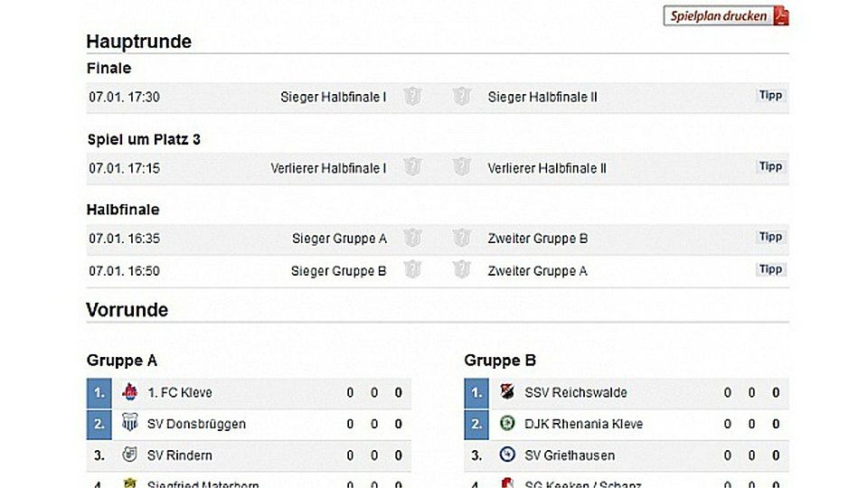Image resolution: width=868 pixels, height=488 pixels.
Task: Open Tipp for the 16:50 Halbfinale
Action: point(770,269)
